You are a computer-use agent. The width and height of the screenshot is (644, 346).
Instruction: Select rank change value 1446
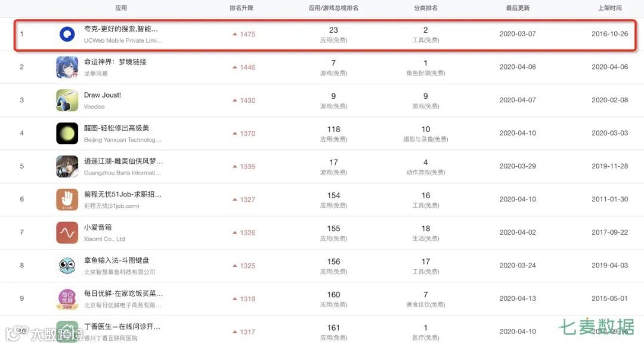coord(247,67)
